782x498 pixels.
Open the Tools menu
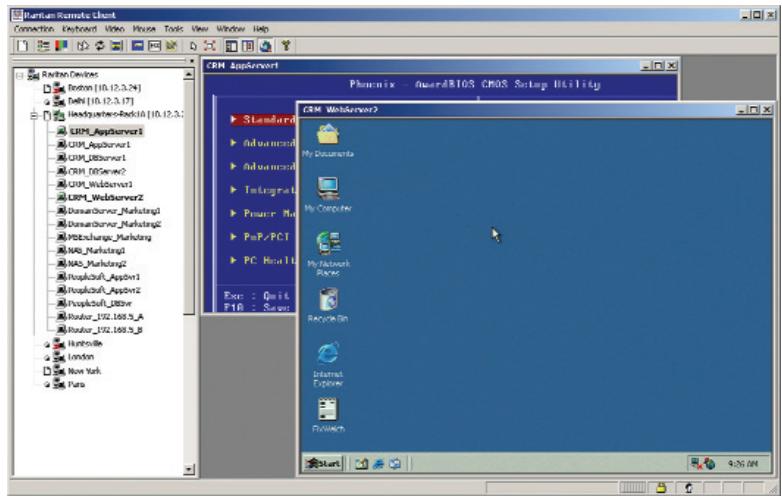pyautogui.click(x=174, y=29)
